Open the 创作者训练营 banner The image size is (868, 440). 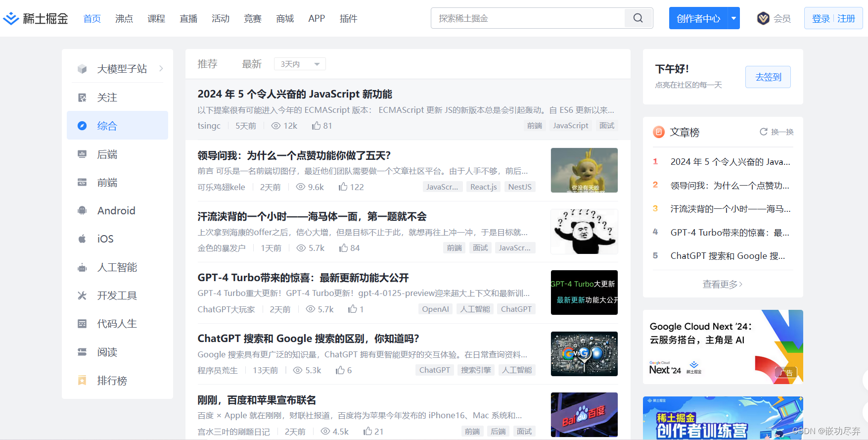[x=723, y=418]
